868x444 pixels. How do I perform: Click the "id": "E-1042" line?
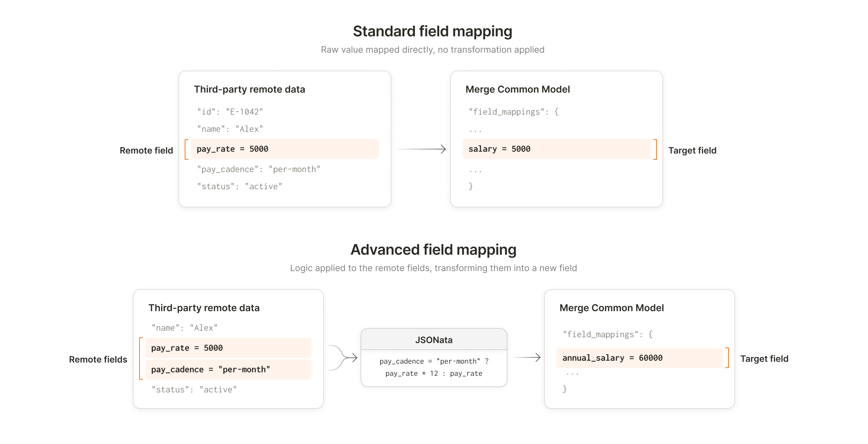[230, 111]
